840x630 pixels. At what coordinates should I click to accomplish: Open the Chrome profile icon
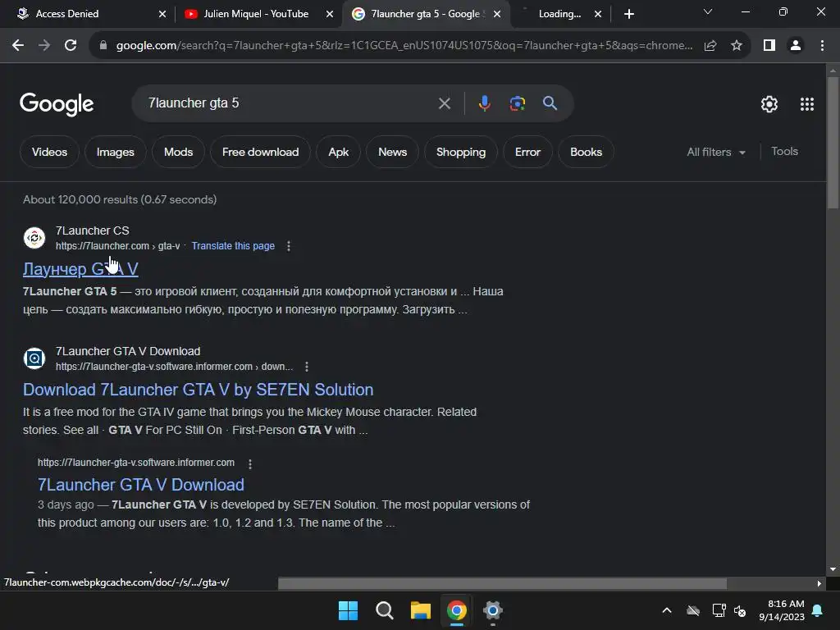pos(796,46)
